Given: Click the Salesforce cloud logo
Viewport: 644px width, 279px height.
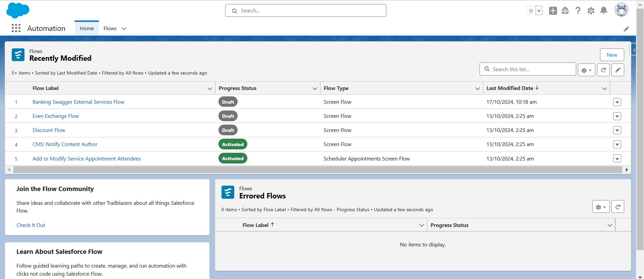Looking at the screenshot, I should (18, 10).
